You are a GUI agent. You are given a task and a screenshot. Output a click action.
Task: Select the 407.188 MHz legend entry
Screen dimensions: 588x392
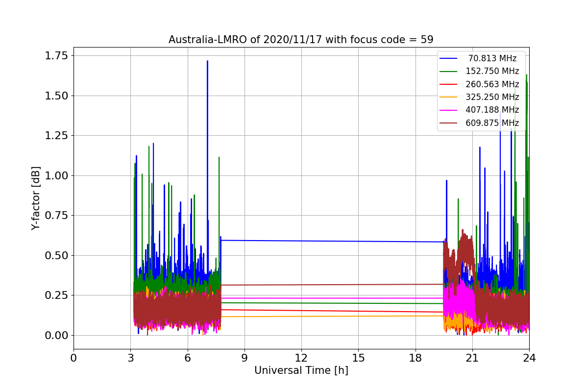(x=479, y=110)
